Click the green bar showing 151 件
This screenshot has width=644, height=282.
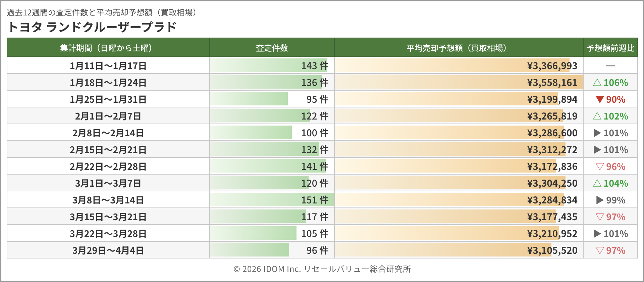(272, 200)
